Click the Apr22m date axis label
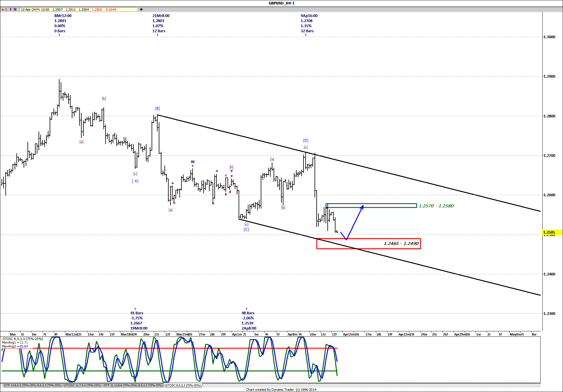The height and width of the screenshot is (392, 563). pos(404,334)
